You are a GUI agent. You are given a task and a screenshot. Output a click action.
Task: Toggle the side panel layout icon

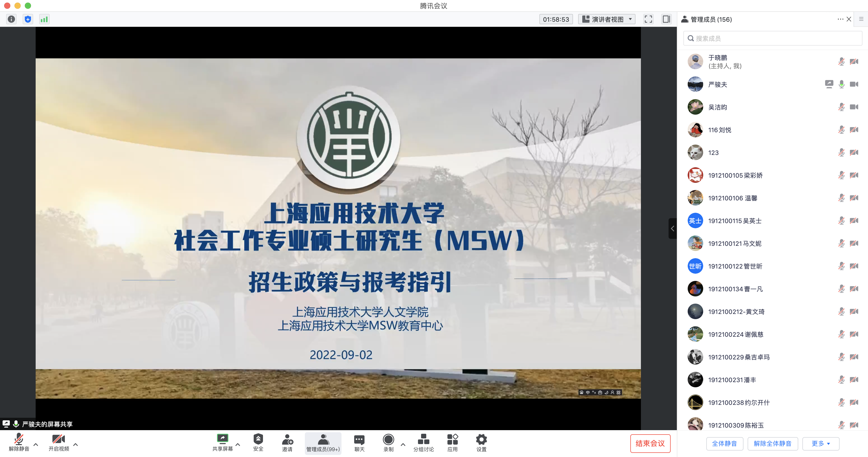(666, 19)
